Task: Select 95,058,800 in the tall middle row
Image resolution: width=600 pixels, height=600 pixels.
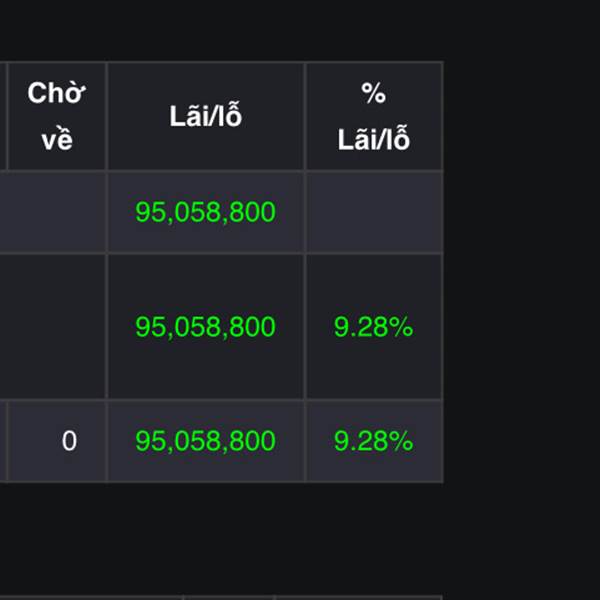Action: point(205,326)
